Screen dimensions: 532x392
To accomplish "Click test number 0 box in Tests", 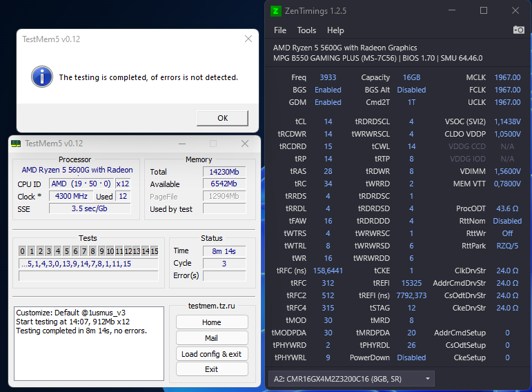I will [x=22, y=251].
